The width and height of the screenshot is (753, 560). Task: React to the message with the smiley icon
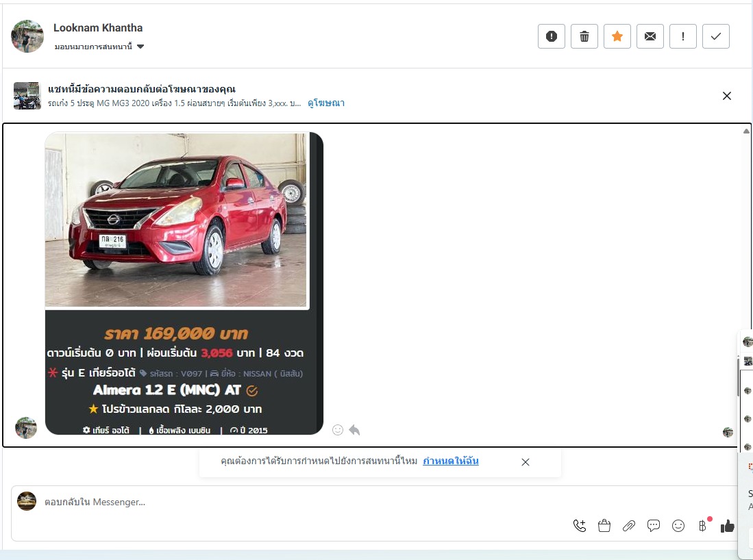(338, 430)
